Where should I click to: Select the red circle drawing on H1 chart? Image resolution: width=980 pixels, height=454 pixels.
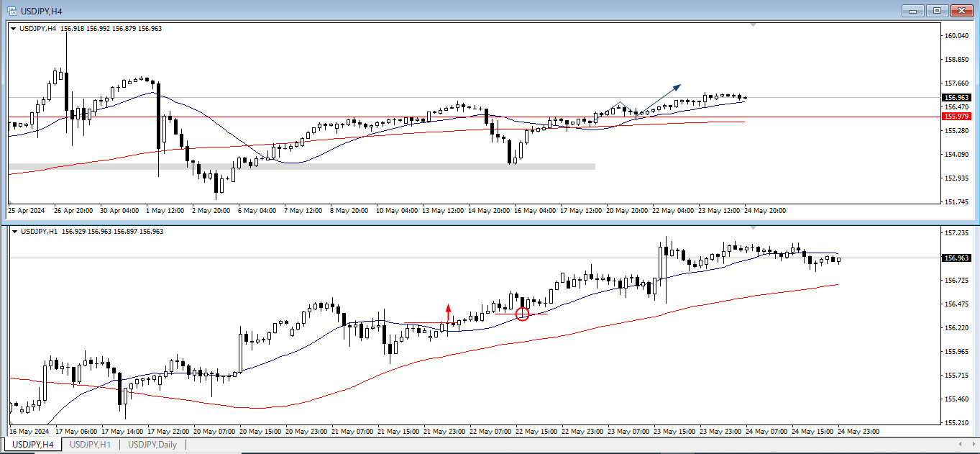tap(523, 314)
